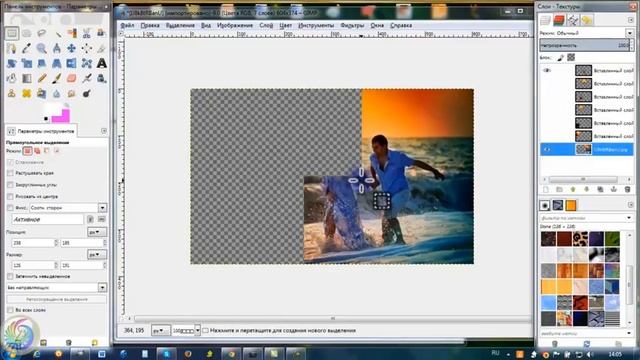The width and height of the screenshot is (640, 360).
Task: Delete layer using trash icon in Layers panel
Action: [627, 189]
